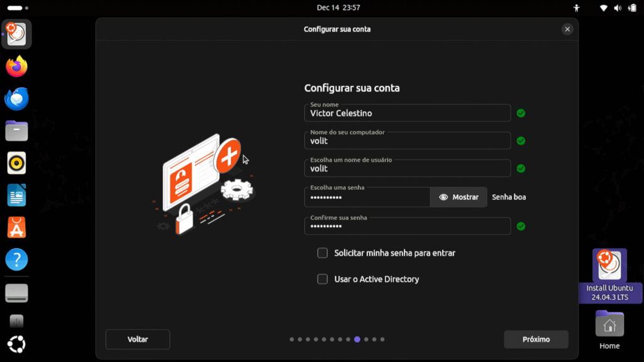This screenshot has width=644, height=362.
Task: Open Rhythmbox music player icon
Action: [17, 163]
